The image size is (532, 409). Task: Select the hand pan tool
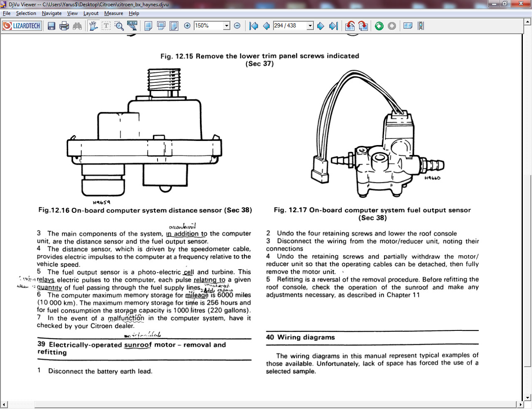[x=93, y=26]
